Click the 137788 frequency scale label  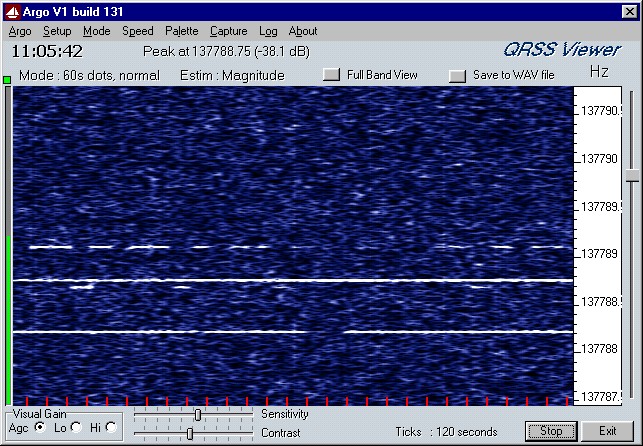[x=599, y=349]
